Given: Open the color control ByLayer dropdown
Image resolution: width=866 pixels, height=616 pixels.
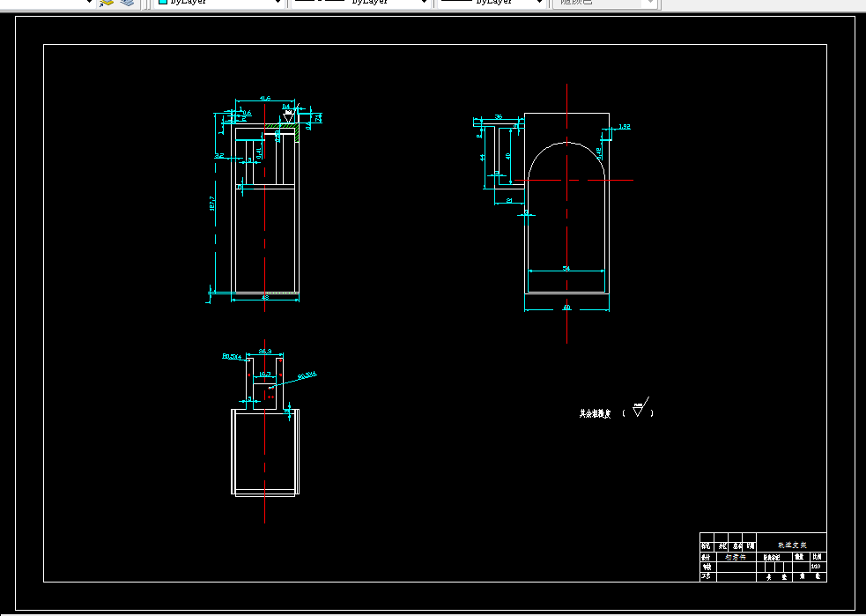Looking at the screenshot, I should pos(218,3).
